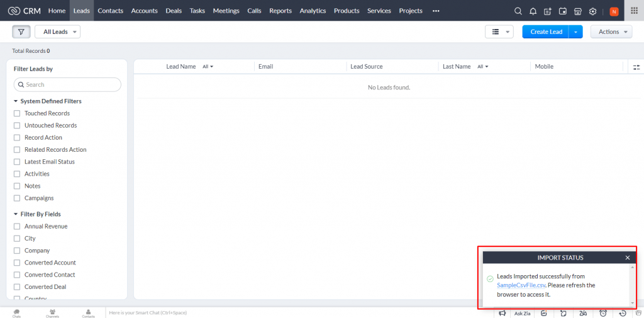The height and width of the screenshot is (318, 644).
Task: Open the manage columns icon in table header
Action: 636,67
